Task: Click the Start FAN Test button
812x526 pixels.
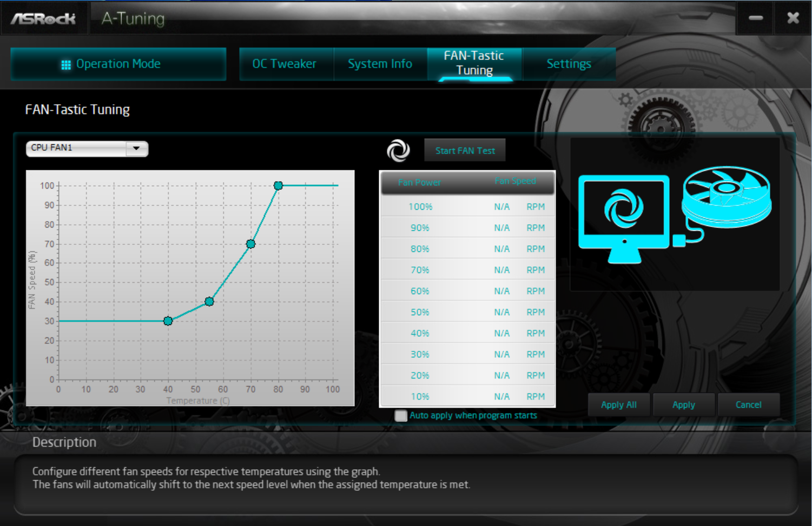Action: pyautogui.click(x=464, y=150)
